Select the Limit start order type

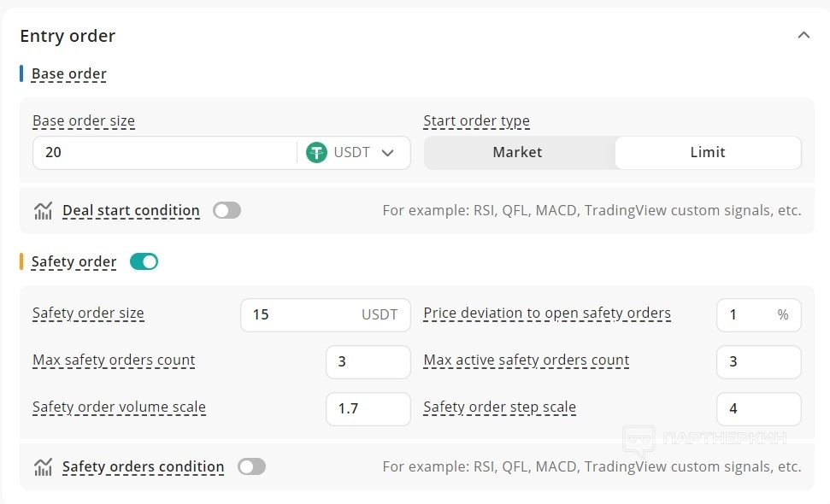pyautogui.click(x=707, y=152)
